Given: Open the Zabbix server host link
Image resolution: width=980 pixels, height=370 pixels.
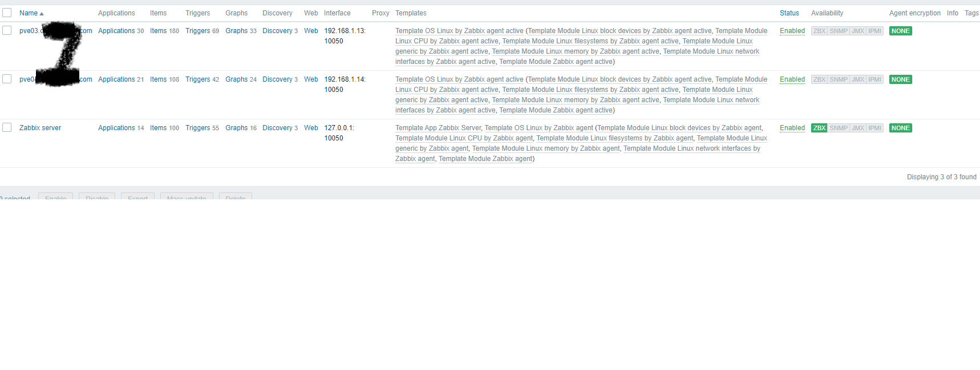Looking at the screenshot, I should point(40,128).
